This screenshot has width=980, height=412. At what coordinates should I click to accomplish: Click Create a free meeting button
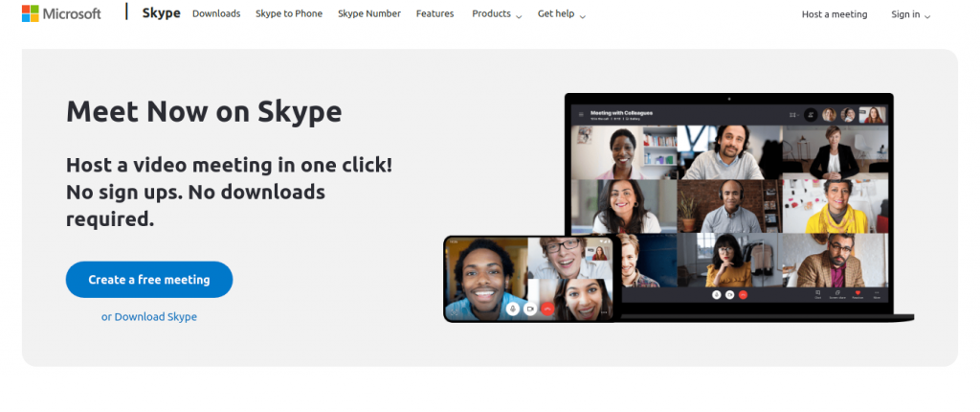[x=149, y=280]
